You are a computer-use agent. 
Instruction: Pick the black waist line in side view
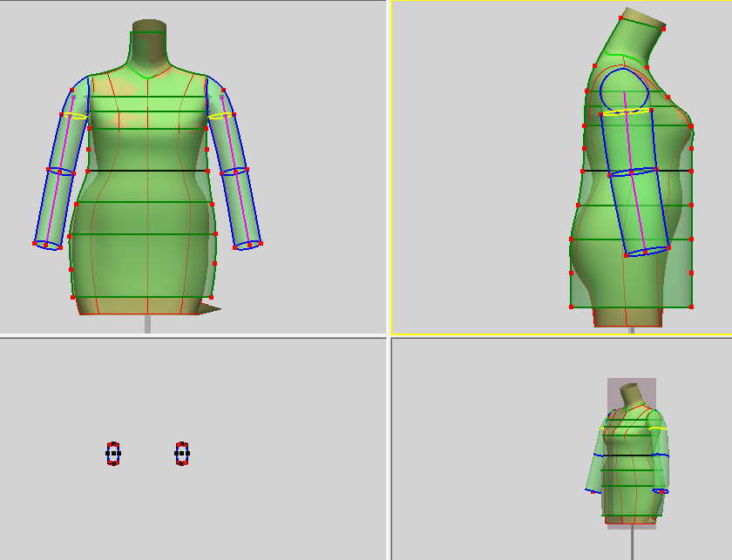tap(637, 171)
